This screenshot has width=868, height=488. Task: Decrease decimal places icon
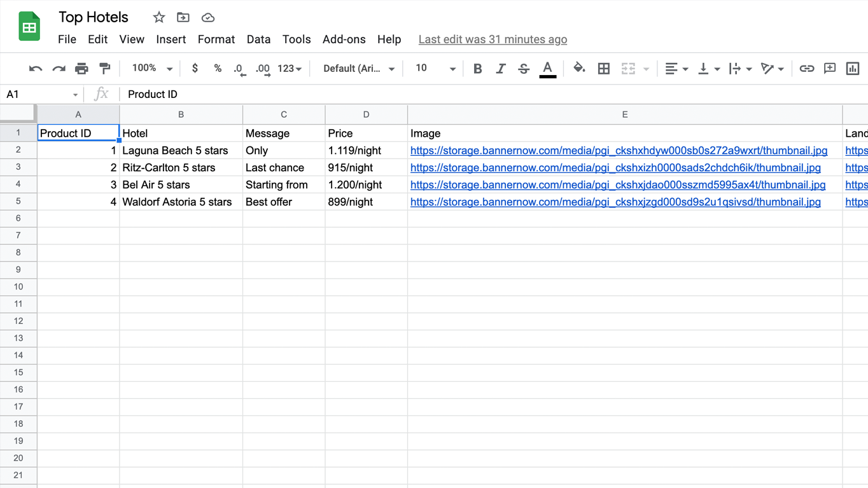click(239, 69)
